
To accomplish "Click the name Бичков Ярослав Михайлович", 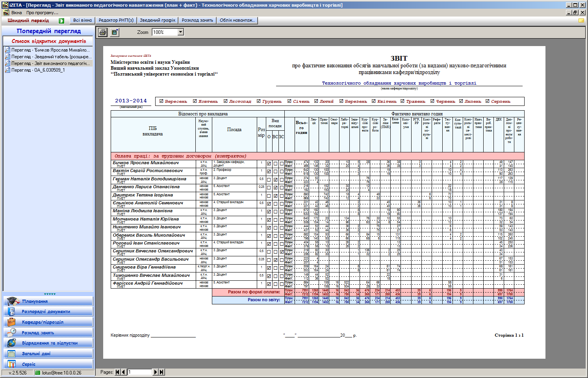I will tap(146, 163).
